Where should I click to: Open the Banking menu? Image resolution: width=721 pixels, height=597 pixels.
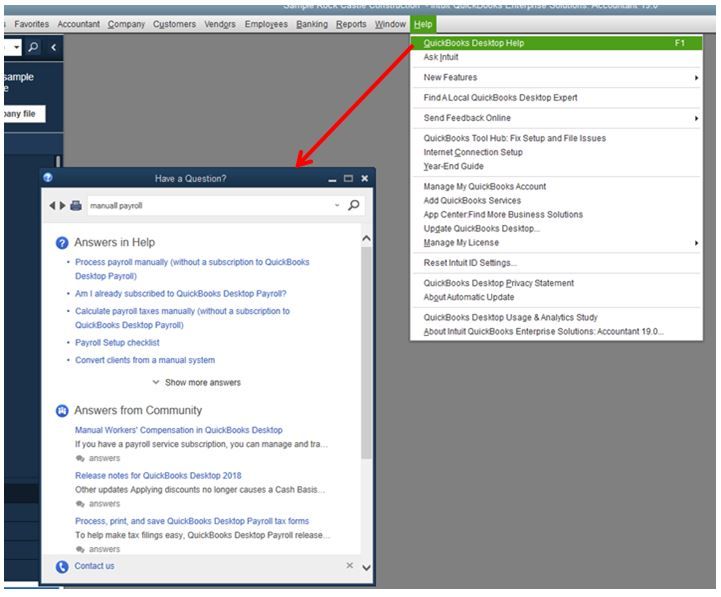pos(312,24)
